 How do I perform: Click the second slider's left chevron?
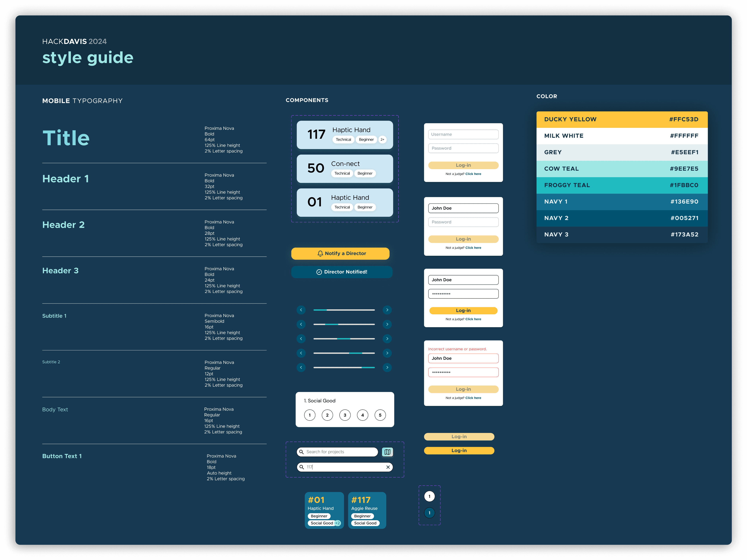[x=301, y=324]
